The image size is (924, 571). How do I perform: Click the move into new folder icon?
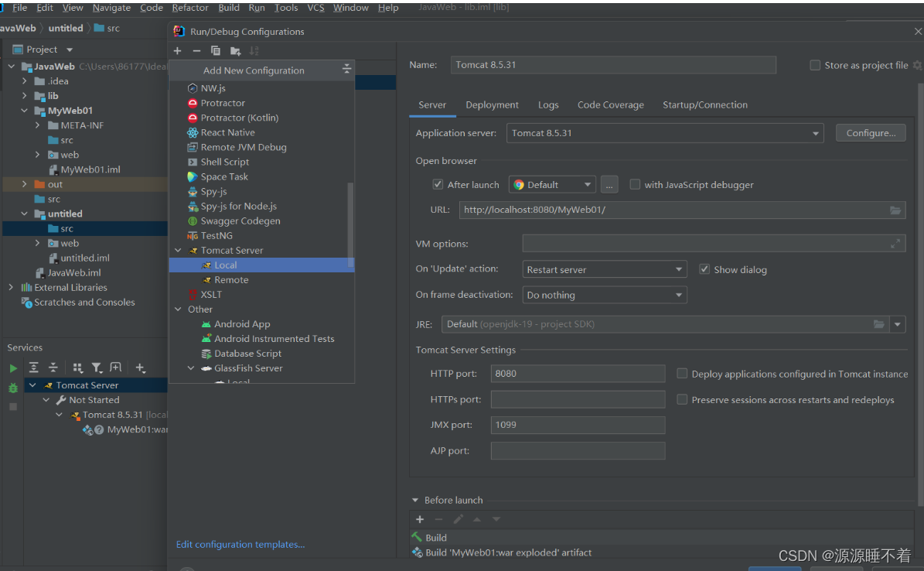[235, 51]
